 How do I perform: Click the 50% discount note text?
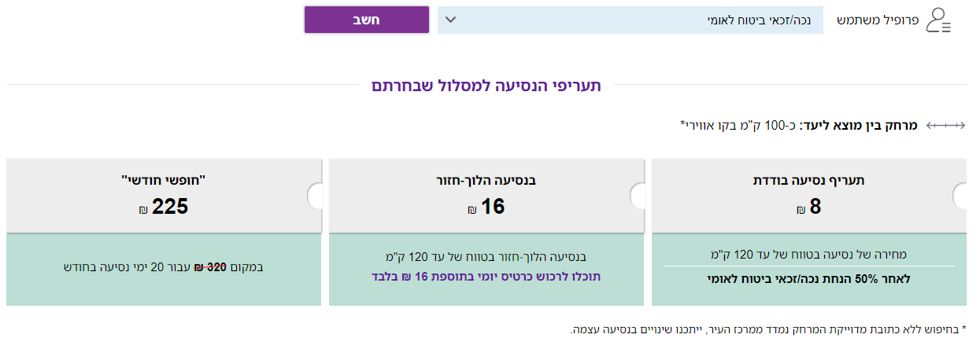(x=809, y=278)
